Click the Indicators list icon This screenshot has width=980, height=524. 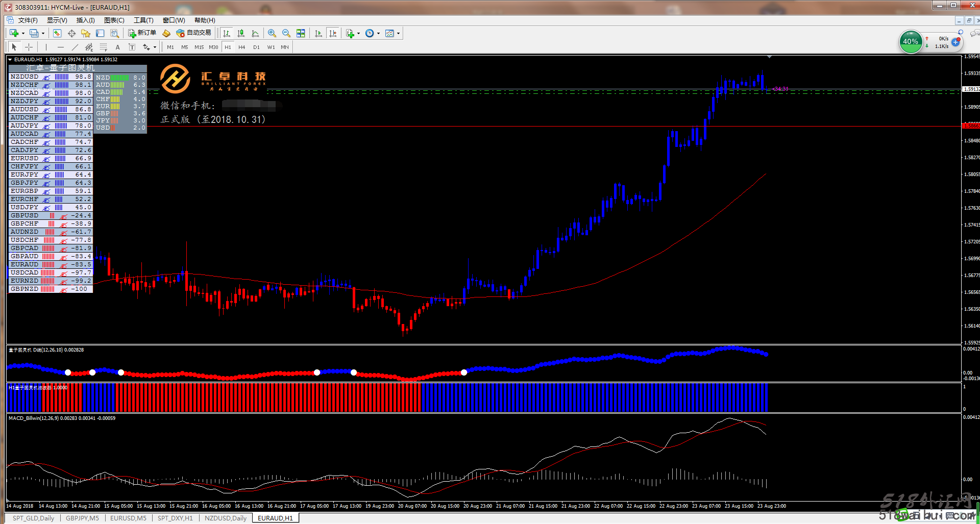coord(350,33)
